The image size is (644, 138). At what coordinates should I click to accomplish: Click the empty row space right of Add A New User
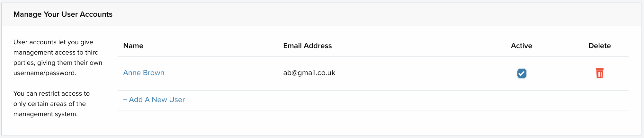click(x=407, y=100)
